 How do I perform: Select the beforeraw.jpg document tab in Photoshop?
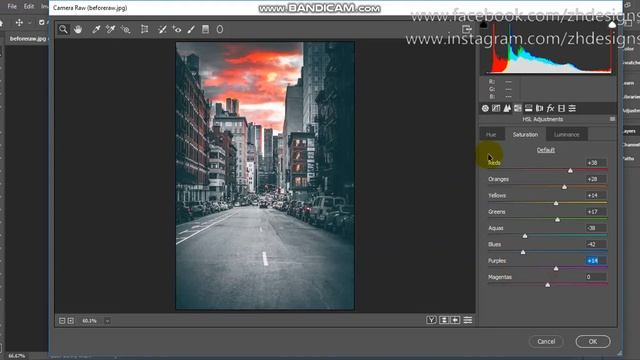tap(28, 39)
